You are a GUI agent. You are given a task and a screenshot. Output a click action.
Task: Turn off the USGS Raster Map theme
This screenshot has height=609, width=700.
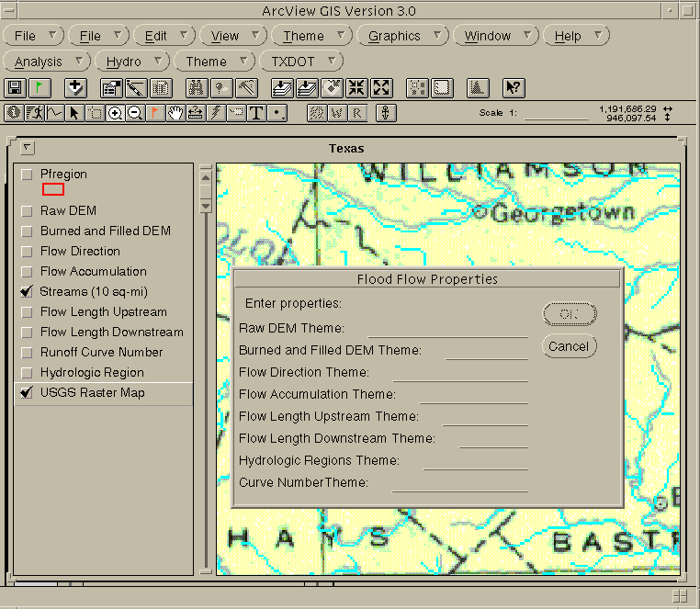point(28,393)
